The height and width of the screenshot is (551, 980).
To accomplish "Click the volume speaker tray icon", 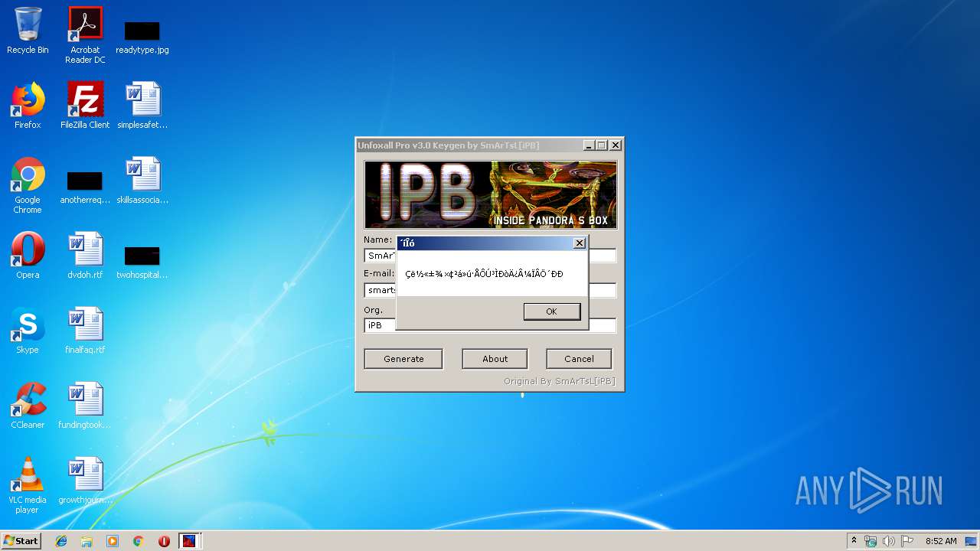I will (x=888, y=541).
